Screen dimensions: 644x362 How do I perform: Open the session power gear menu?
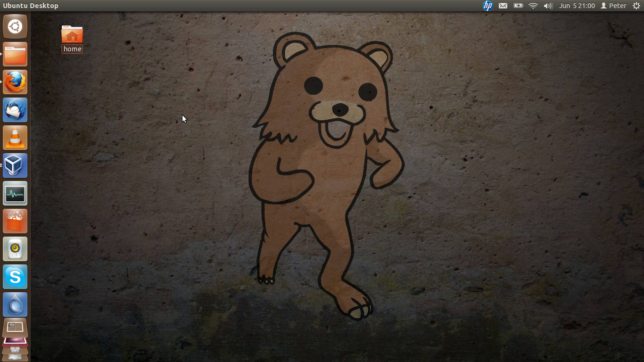coord(636,6)
